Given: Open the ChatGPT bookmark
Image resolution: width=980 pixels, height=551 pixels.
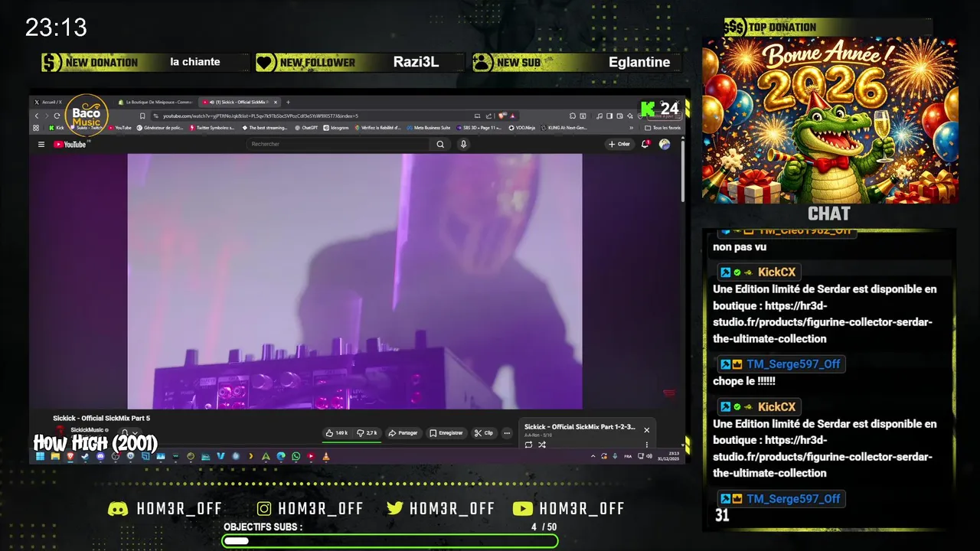Looking at the screenshot, I should pyautogui.click(x=306, y=128).
